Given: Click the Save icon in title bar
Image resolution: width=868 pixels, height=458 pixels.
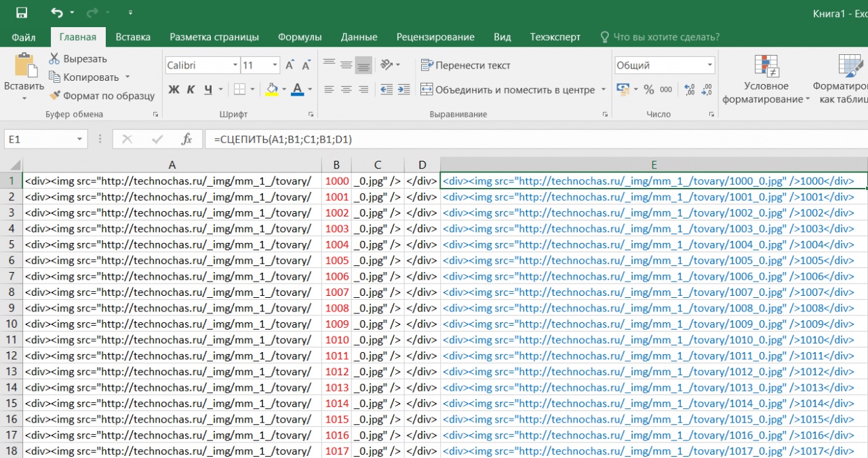Looking at the screenshot, I should tap(22, 13).
